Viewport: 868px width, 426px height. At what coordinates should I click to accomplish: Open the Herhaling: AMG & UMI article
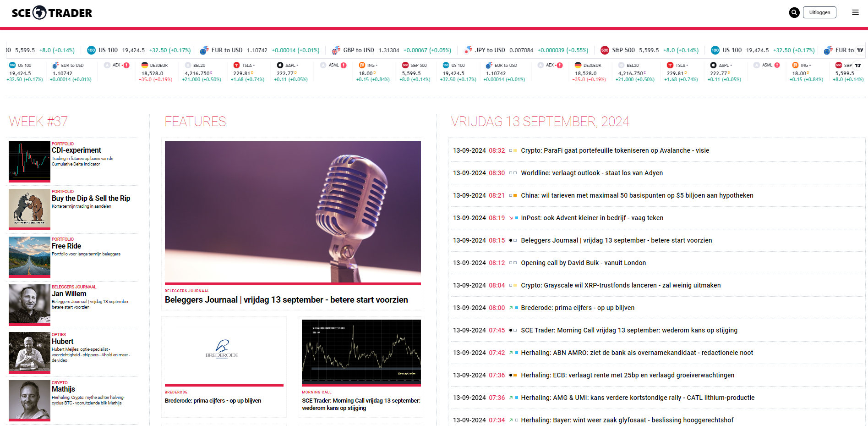(x=638, y=398)
